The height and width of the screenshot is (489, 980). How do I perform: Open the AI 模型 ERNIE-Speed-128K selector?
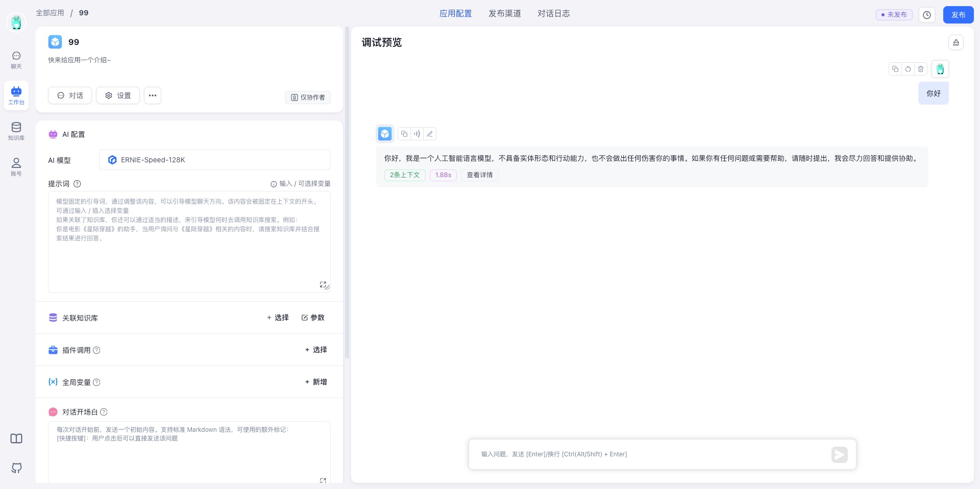214,160
